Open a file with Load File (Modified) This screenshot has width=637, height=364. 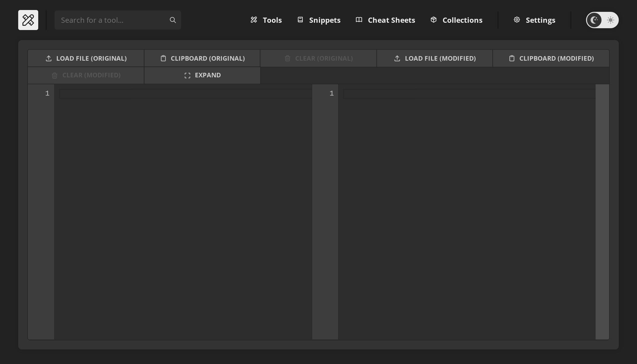[434, 58]
